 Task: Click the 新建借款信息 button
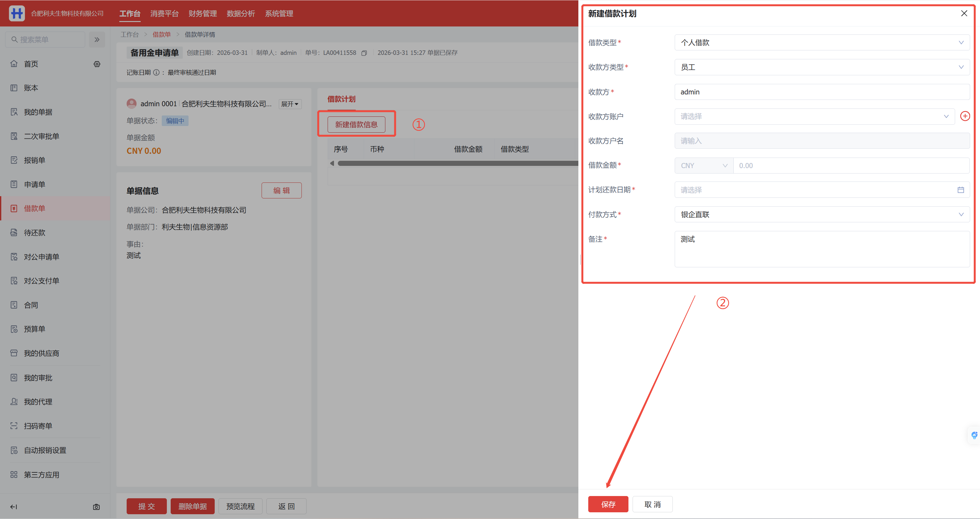click(356, 124)
